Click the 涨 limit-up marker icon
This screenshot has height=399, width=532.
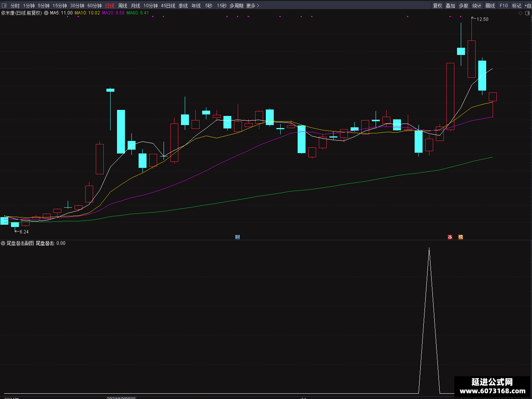click(450, 237)
